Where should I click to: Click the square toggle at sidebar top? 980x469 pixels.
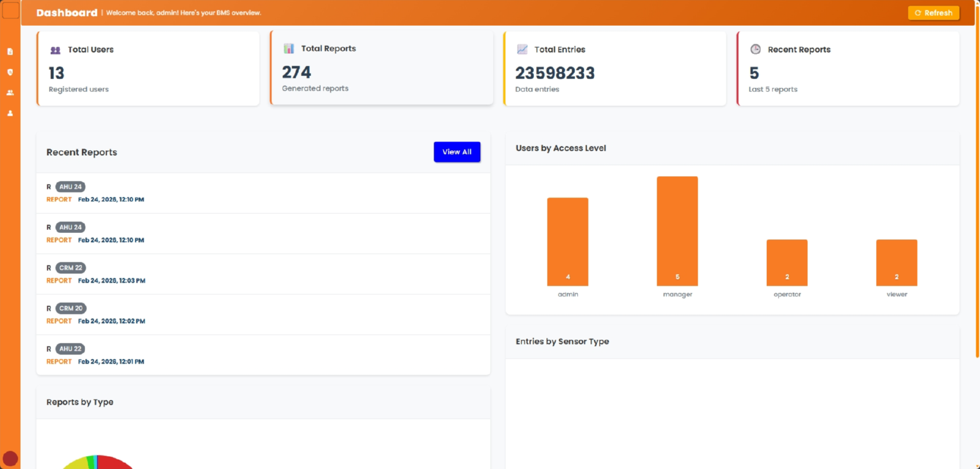pyautogui.click(x=10, y=10)
